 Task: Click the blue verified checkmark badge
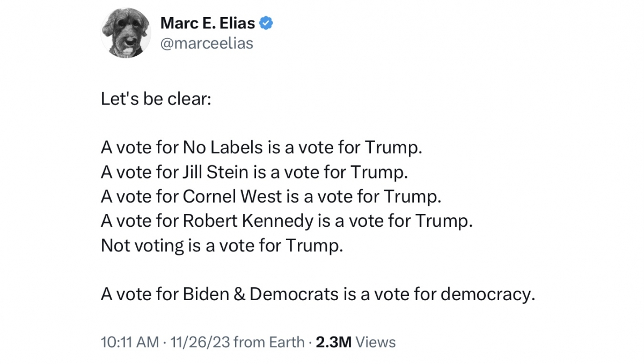[x=267, y=23]
